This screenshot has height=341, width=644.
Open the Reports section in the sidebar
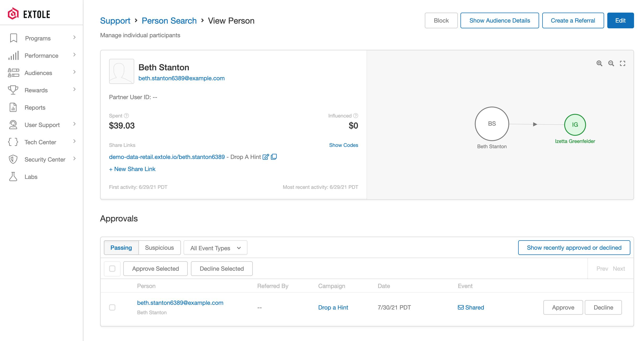click(x=35, y=108)
